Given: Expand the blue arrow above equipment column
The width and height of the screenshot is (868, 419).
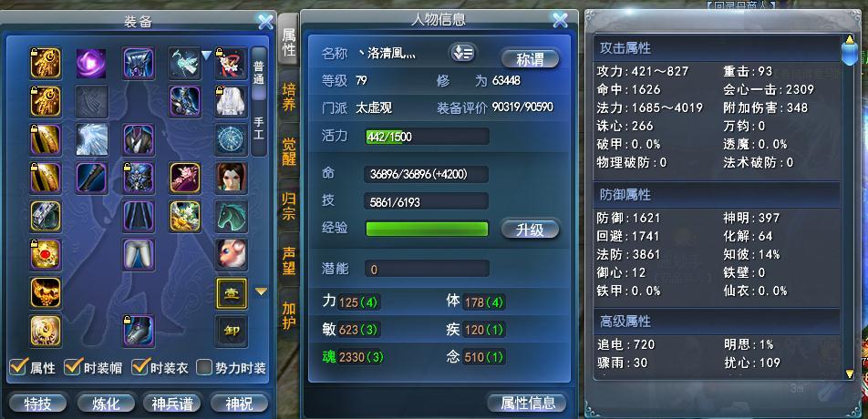Looking at the screenshot, I should coord(206,56).
